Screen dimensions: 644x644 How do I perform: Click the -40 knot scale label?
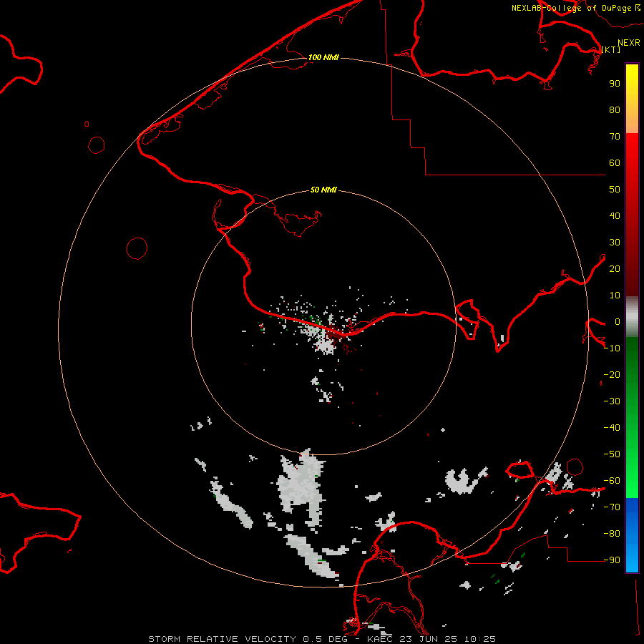[x=612, y=428]
